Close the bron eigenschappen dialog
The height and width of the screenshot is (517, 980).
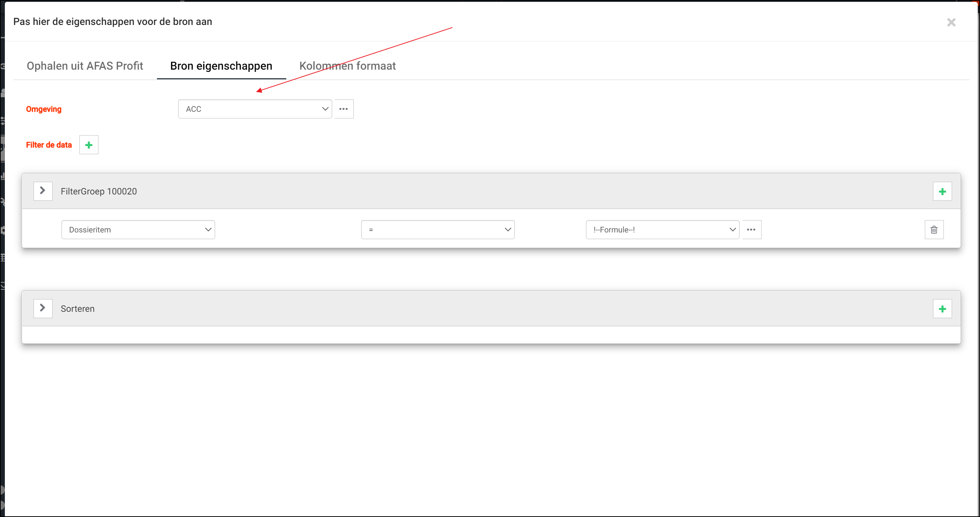951,22
